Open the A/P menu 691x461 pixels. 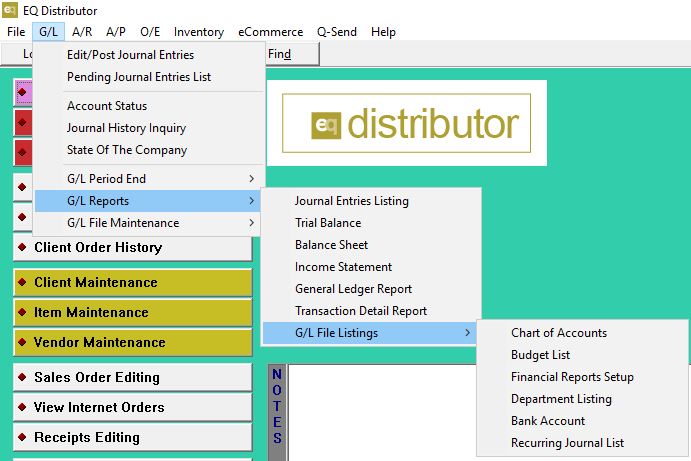click(116, 32)
